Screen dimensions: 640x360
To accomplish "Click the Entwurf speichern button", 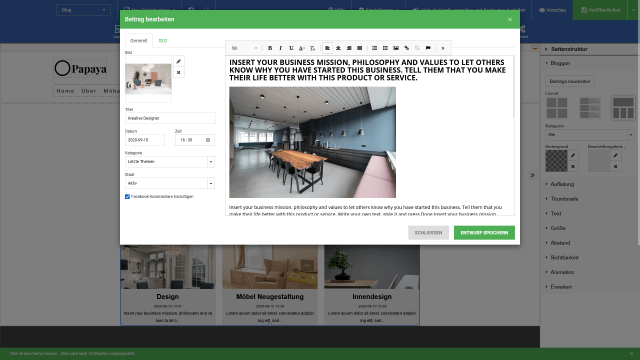I will click(x=484, y=233).
